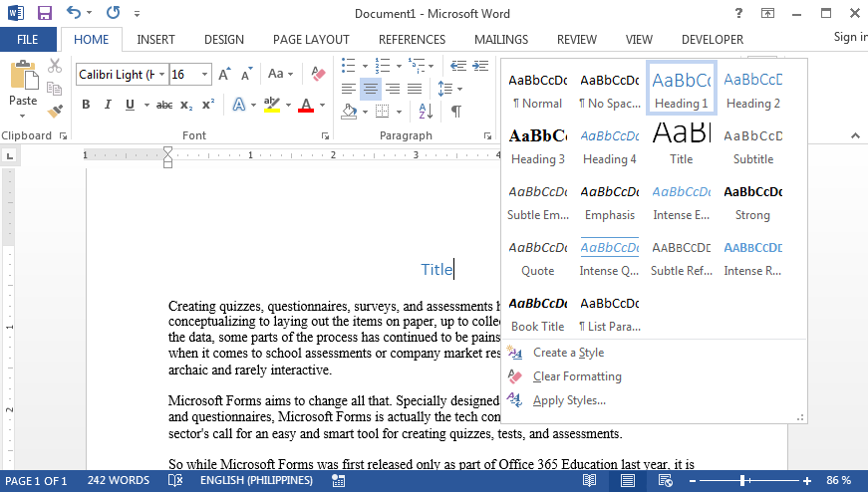Toggle Center alignment in Paragraph group
The height and width of the screenshot is (492, 868).
click(370, 89)
